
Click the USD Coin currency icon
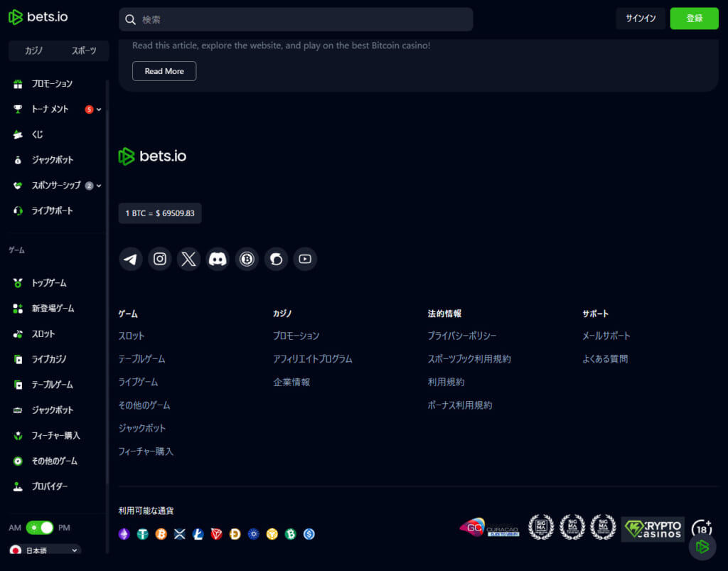[x=309, y=534]
